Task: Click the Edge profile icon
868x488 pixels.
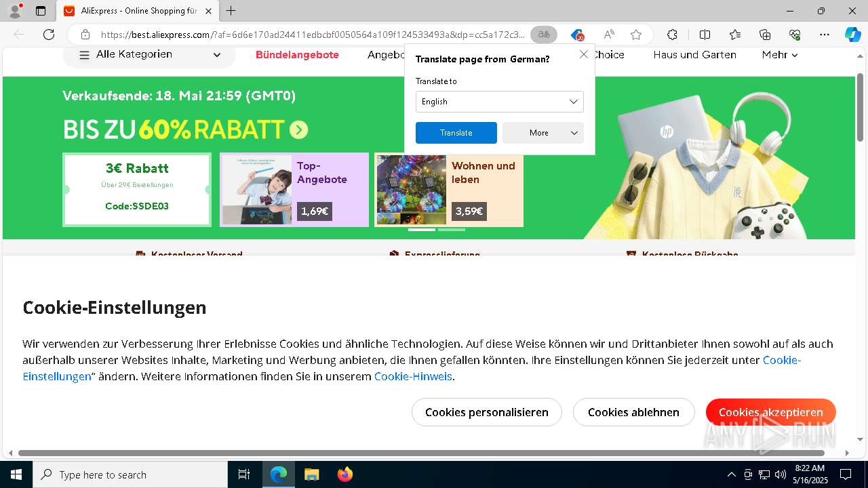Action: (x=15, y=11)
